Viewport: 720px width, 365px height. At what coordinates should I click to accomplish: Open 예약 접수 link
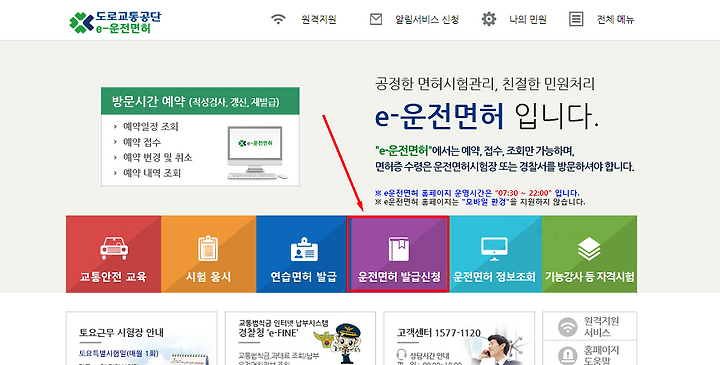pos(142,142)
